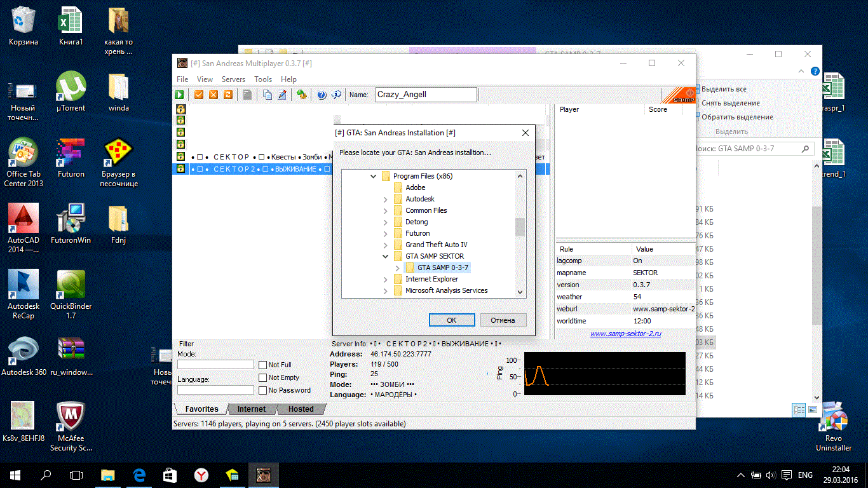The image size is (868, 488).
Task: Click the copy server info toolbar icon
Action: pos(268,95)
